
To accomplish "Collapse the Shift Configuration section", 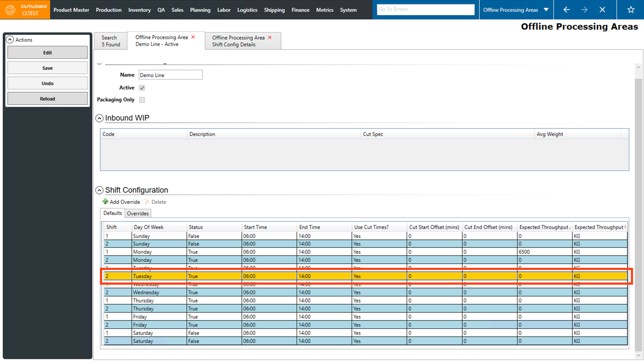I will (99, 190).
